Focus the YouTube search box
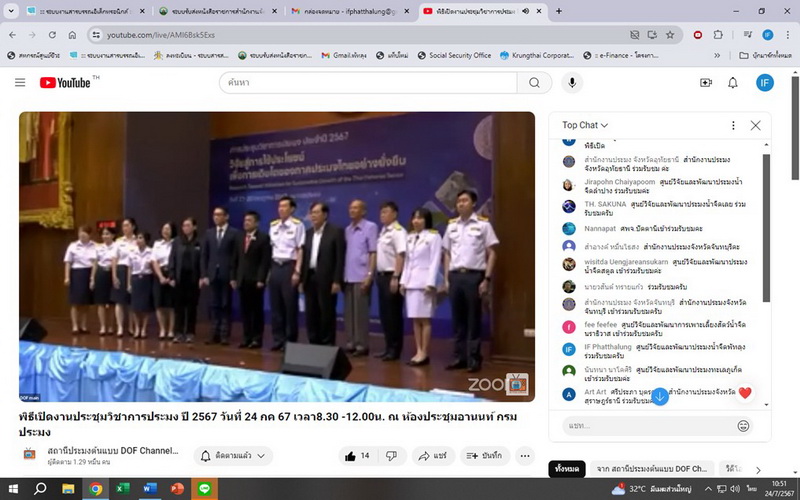 [x=368, y=83]
